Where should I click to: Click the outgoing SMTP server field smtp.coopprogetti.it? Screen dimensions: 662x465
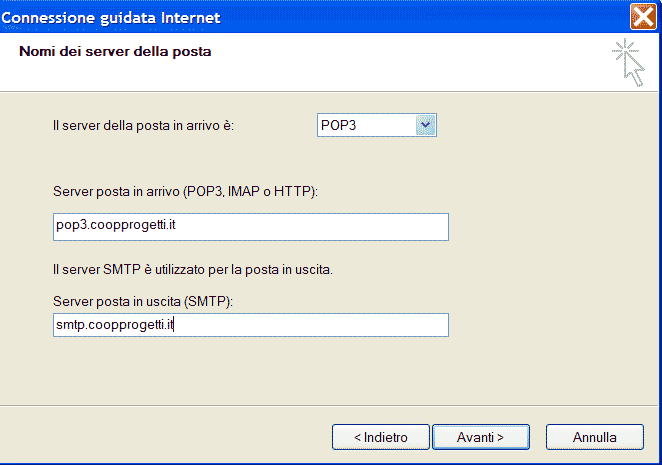pyautogui.click(x=251, y=325)
